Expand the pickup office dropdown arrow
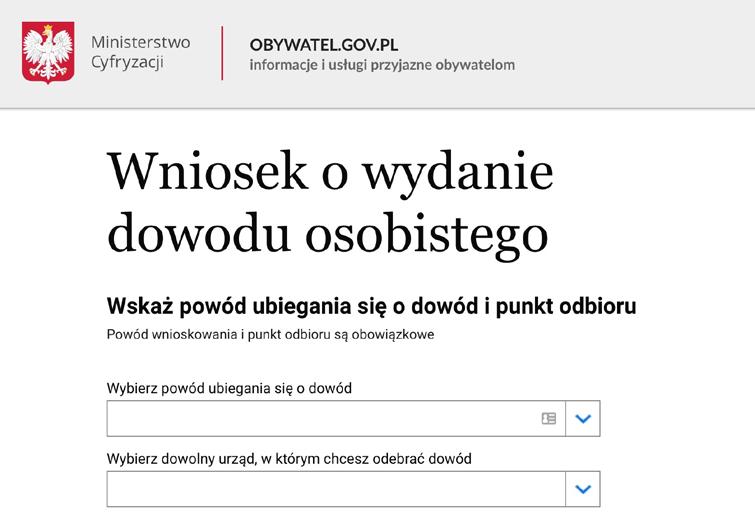Image resolution: width=755 pixels, height=531 pixels. point(583,489)
